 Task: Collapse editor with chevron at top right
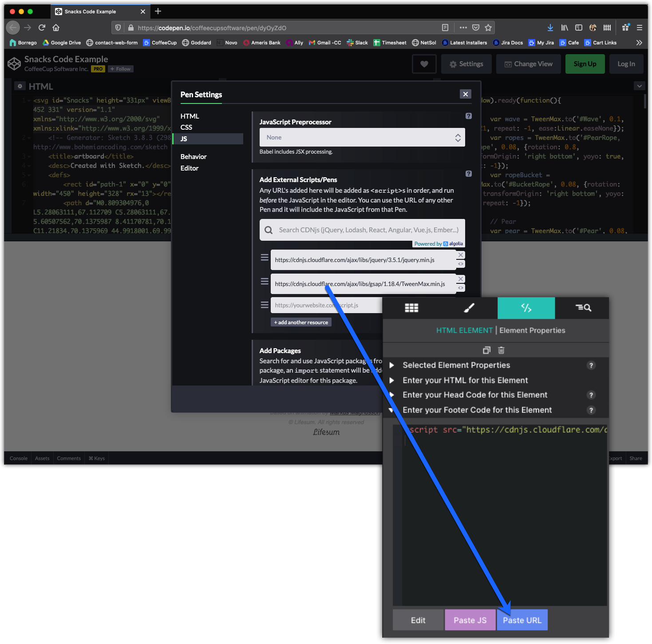639,86
